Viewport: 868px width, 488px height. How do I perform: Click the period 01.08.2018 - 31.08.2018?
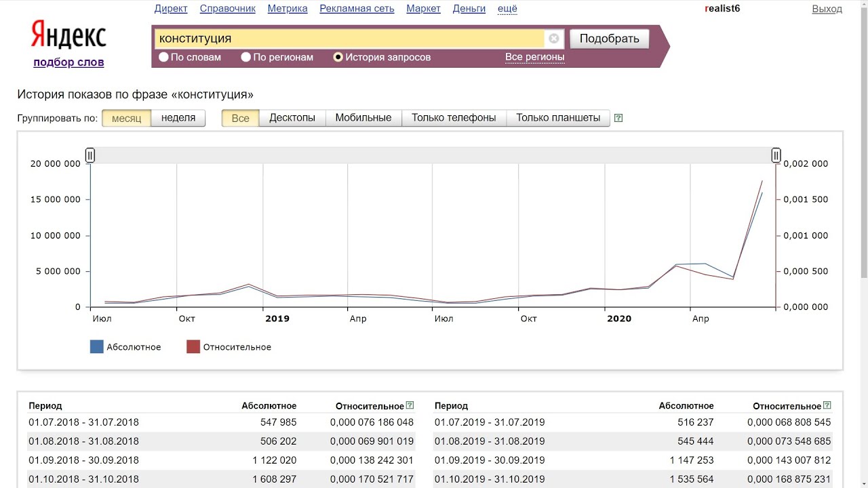(x=83, y=441)
